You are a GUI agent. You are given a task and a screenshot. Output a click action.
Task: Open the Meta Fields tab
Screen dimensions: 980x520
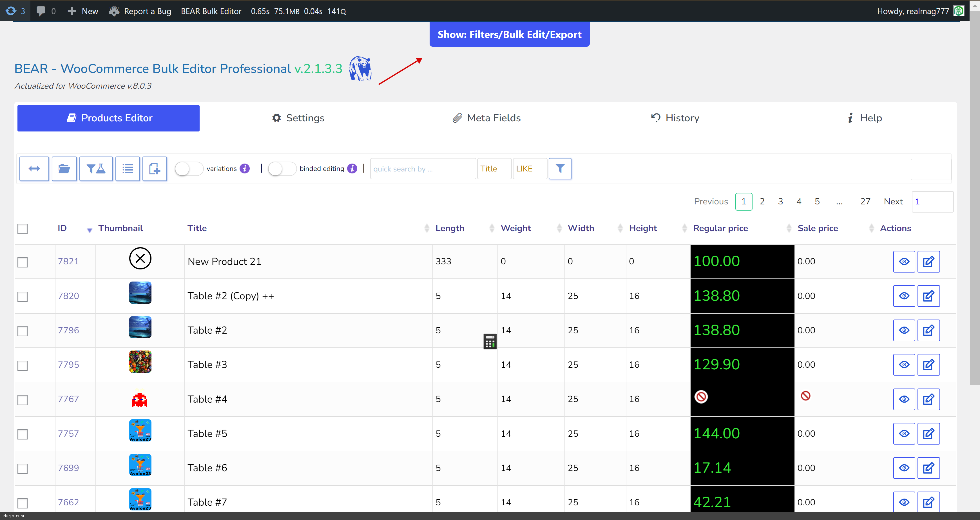[x=486, y=118]
